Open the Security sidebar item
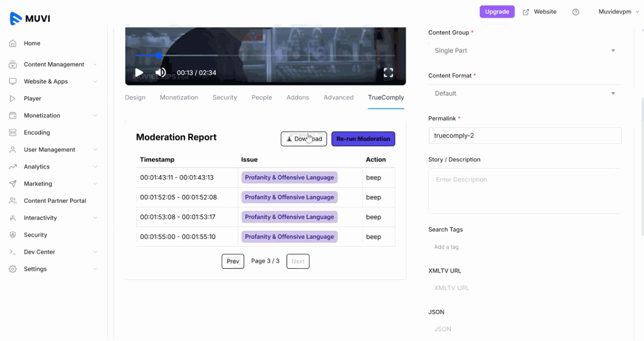 tap(36, 235)
